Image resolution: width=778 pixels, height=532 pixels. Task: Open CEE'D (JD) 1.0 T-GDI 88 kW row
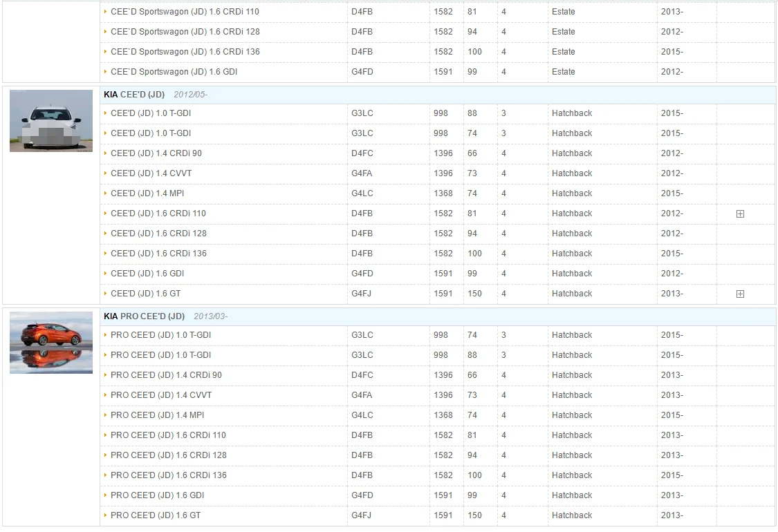pyautogui.click(x=151, y=113)
